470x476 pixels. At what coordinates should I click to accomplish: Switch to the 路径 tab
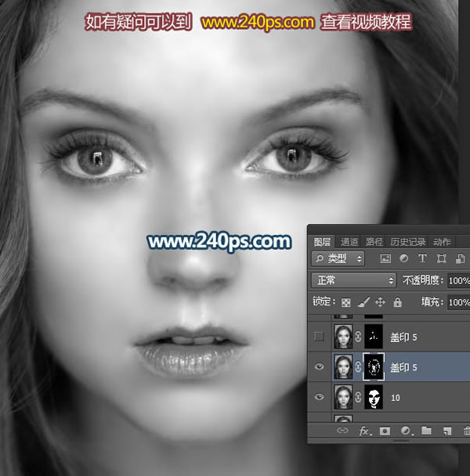[374, 242]
